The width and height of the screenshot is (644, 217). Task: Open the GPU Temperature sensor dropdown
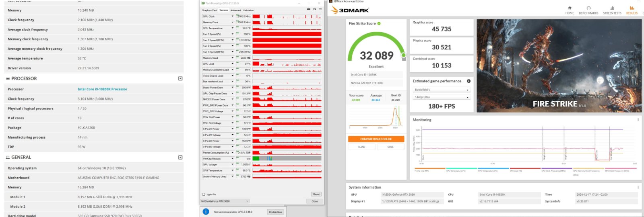pyautogui.click(x=233, y=28)
